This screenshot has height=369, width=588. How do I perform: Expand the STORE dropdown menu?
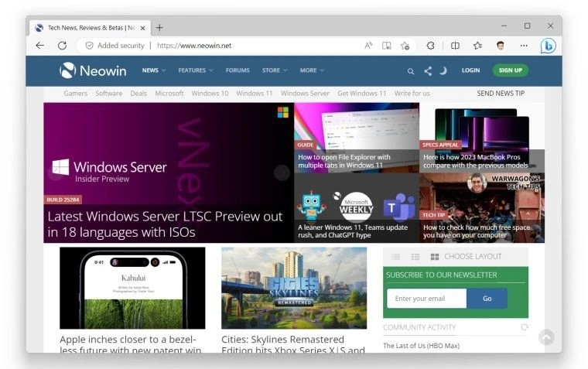tap(275, 70)
